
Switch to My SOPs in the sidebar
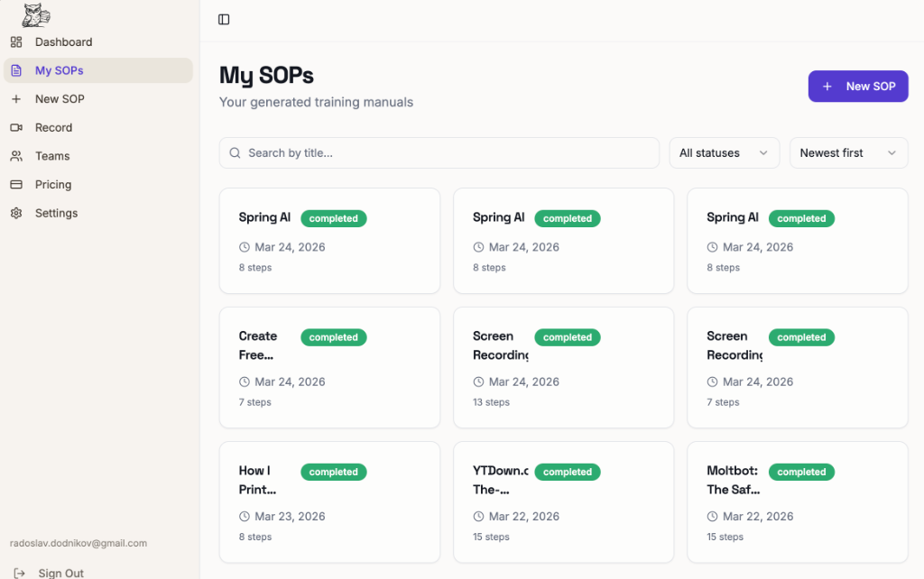(59, 69)
